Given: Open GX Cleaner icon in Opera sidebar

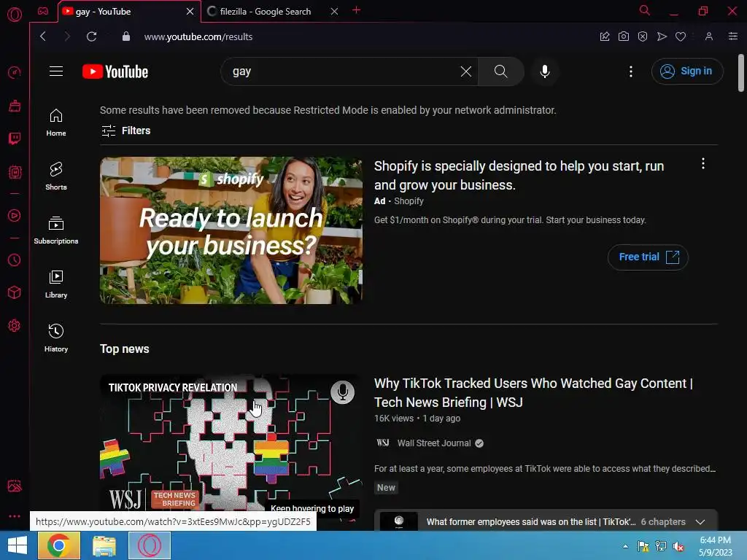Looking at the screenshot, I should click(x=15, y=106).
